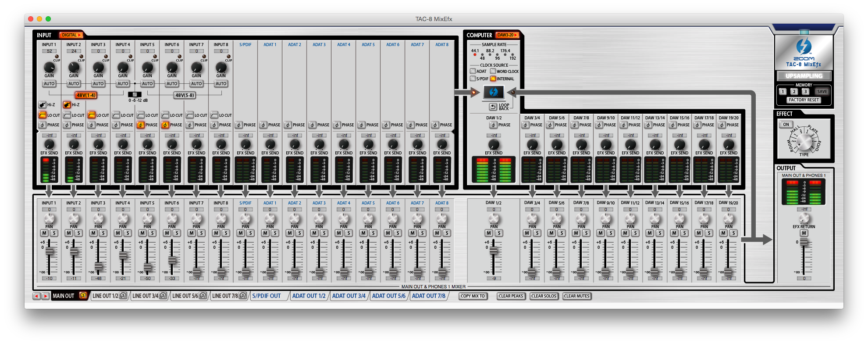The image size is (868, 344).
Task: Click the CLEAR PEAKS button
Action: point(511,296)
